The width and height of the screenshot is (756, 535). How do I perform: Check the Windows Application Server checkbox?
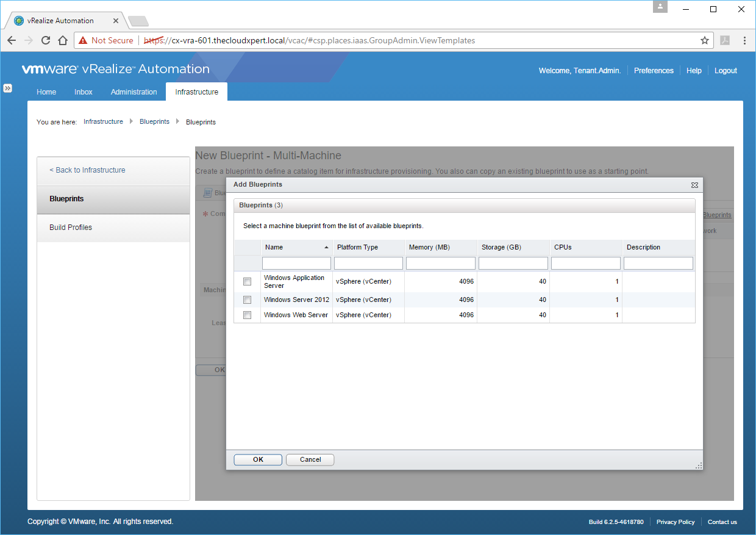247,282
